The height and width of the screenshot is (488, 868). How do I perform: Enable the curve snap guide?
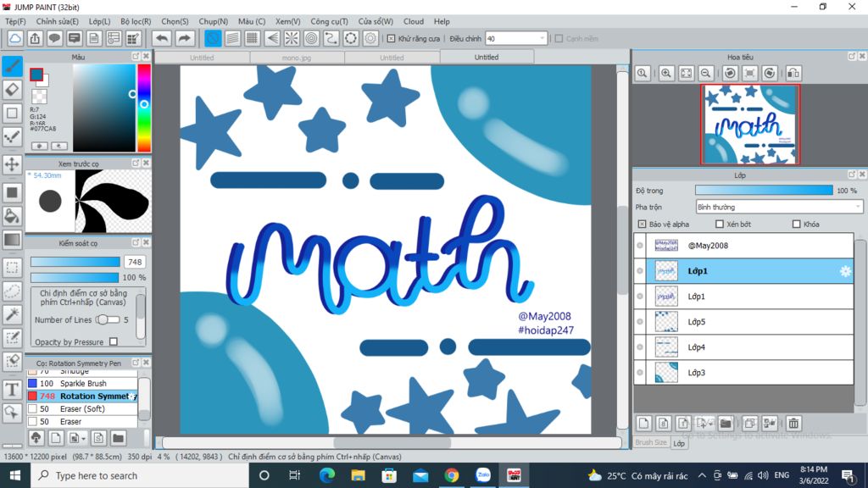[x=331, y=38]
